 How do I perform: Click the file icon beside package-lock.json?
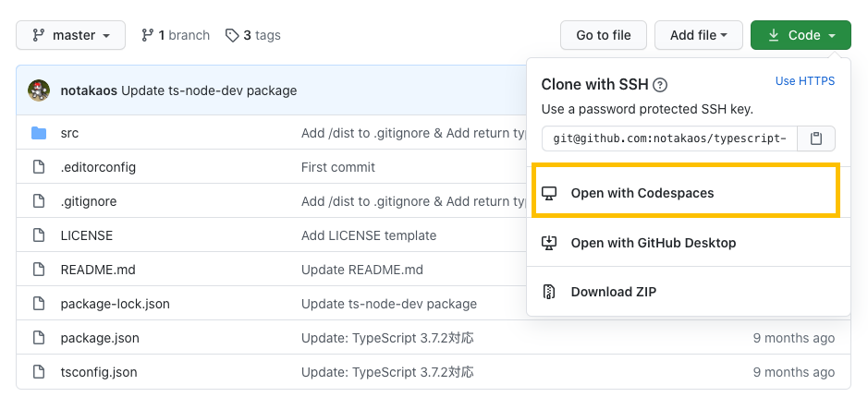tap(39, 304)
